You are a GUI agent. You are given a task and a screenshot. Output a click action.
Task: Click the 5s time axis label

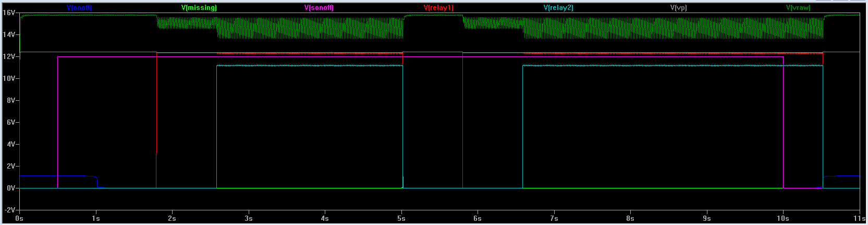tap(401, 219)
